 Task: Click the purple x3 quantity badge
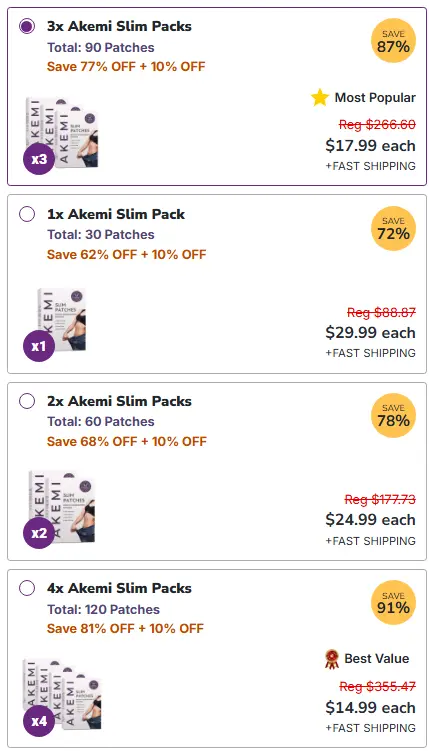39,159
